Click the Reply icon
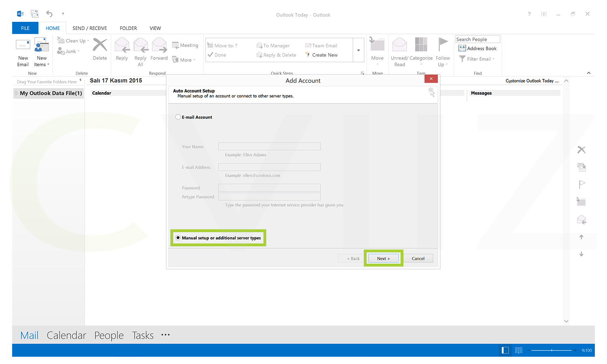The width and height of the screenshot is (607, 364). (x=122, y=45)
